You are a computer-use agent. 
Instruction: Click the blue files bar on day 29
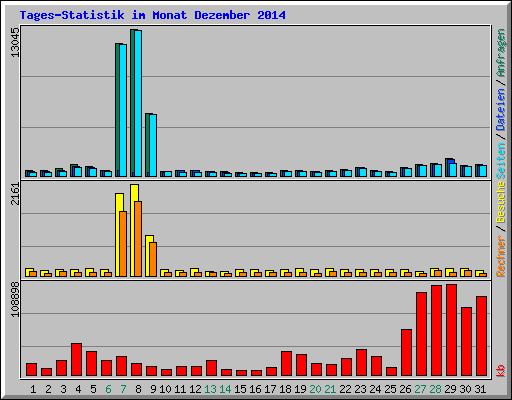click(451, 161)
